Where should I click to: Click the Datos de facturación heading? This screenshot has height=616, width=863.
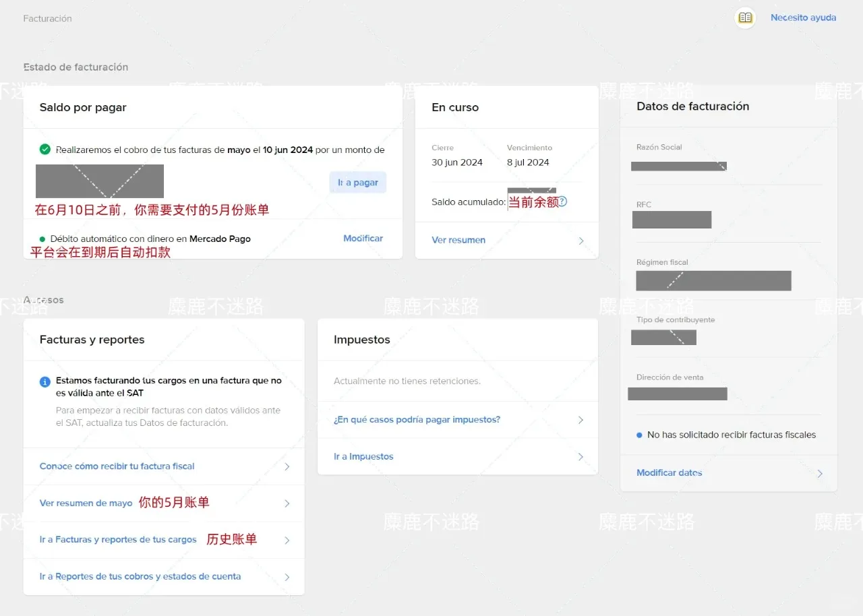[693, 106]
